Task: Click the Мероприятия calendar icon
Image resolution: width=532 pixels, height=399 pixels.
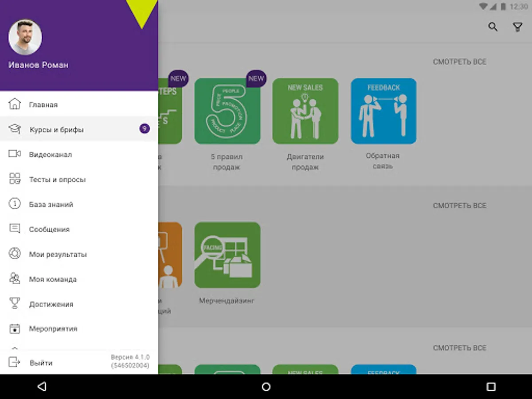Action: (15, 329)
